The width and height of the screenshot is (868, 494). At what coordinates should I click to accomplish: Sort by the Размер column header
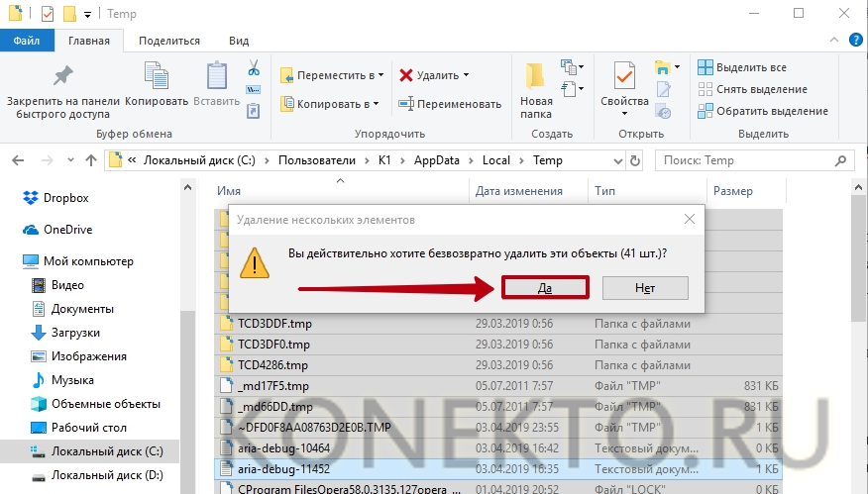pos(733,191)
